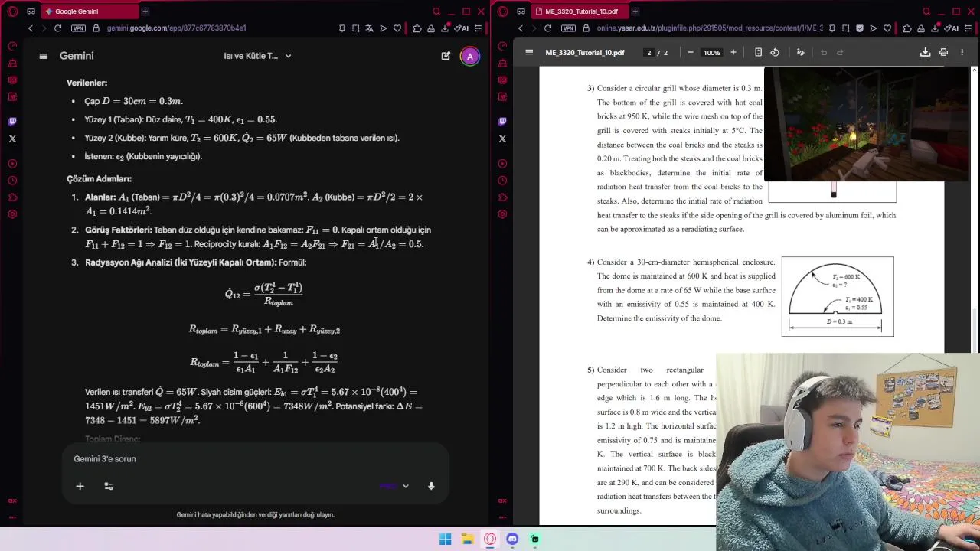Open the Twitch icon in the left Opera sidebar

[x=12, y=121]
